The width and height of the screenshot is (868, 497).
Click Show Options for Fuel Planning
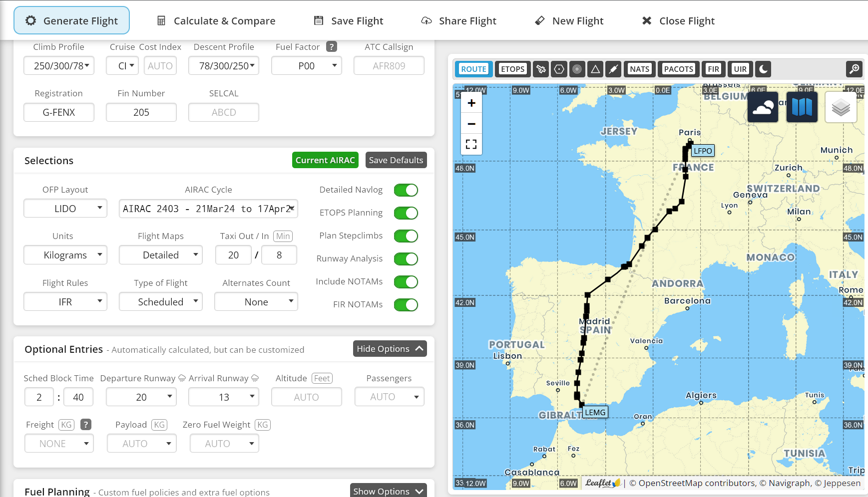tap(389, 491)
